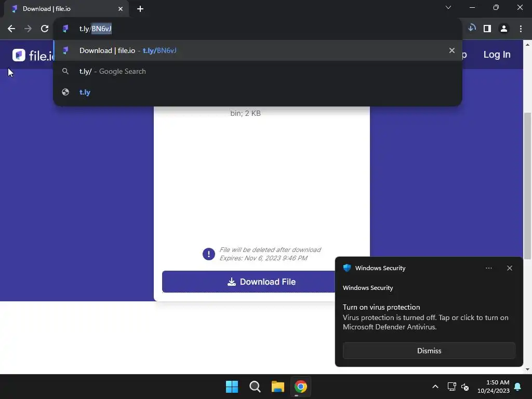Open the taskbar Search icon
Image resolution: width=532 pixels, height=399 pixels.
point(255,387)
